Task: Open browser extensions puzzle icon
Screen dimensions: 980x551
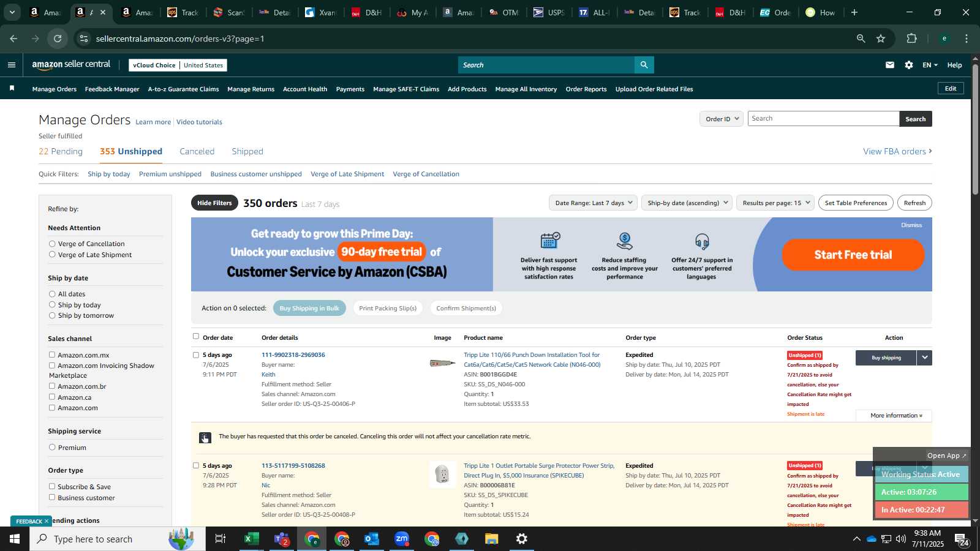Action: (x=911, y=39)
